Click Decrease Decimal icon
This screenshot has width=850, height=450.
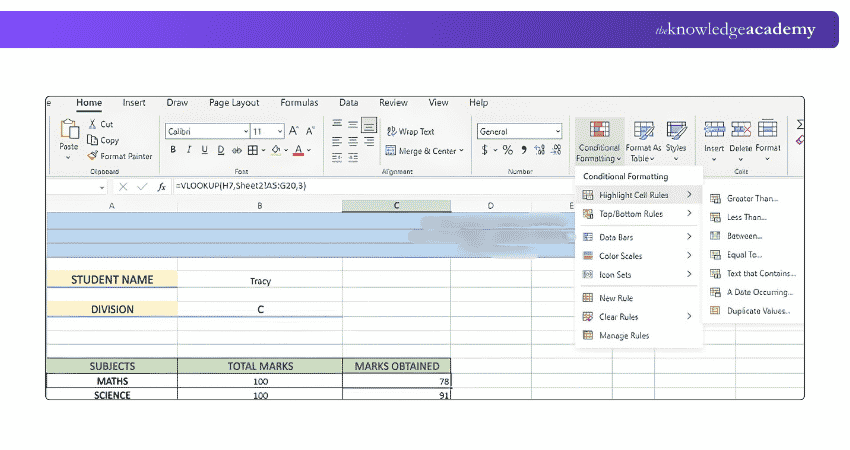pos(556,150)
